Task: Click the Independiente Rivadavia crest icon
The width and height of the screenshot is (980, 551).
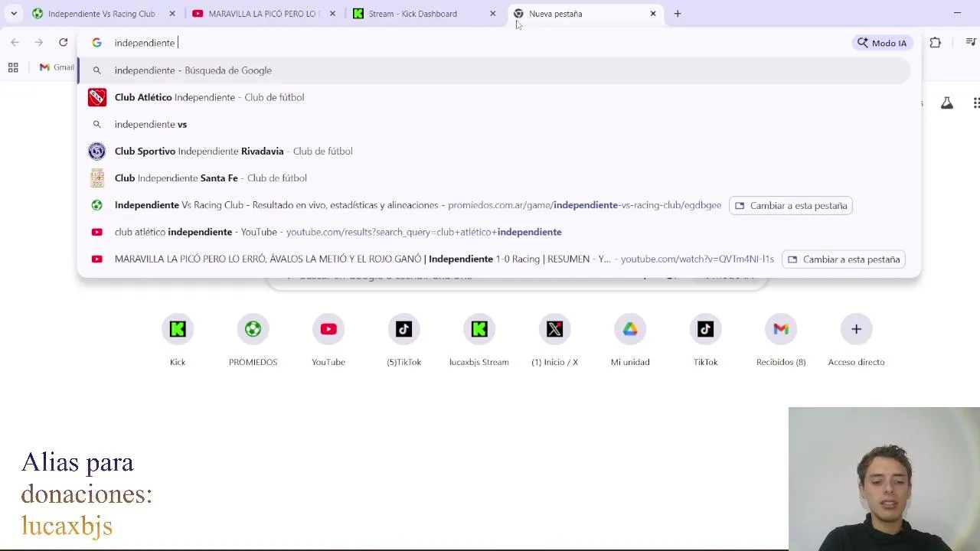Action: pos(97,151)
